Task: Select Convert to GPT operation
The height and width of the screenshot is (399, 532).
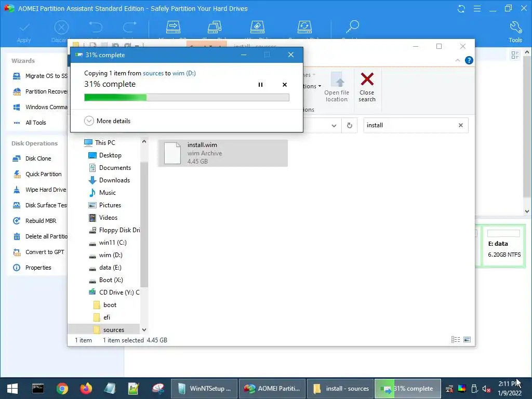Action: pos(38,252)
